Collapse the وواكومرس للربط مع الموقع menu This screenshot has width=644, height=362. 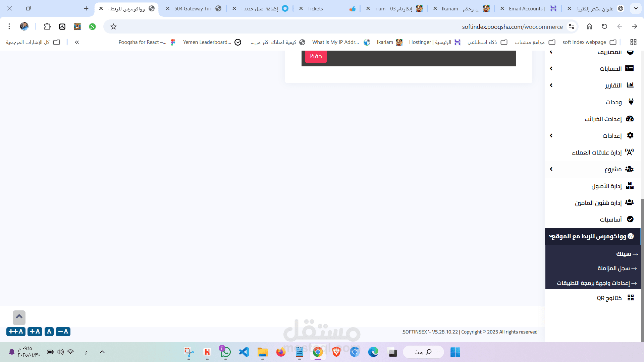click(551, 236)
